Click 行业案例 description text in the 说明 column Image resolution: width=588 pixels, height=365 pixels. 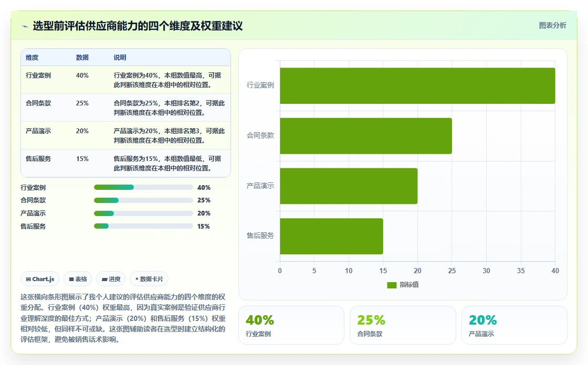[x=167, y=80]
